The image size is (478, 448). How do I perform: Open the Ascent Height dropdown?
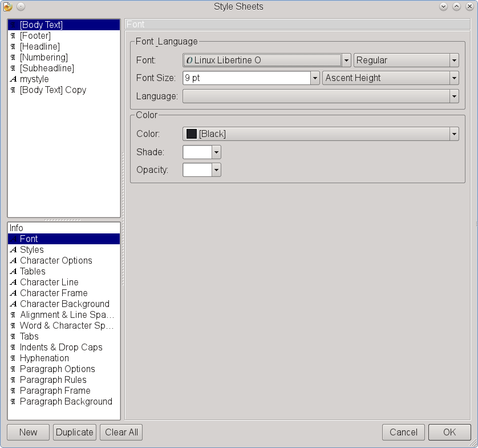[x=454, y=78]
